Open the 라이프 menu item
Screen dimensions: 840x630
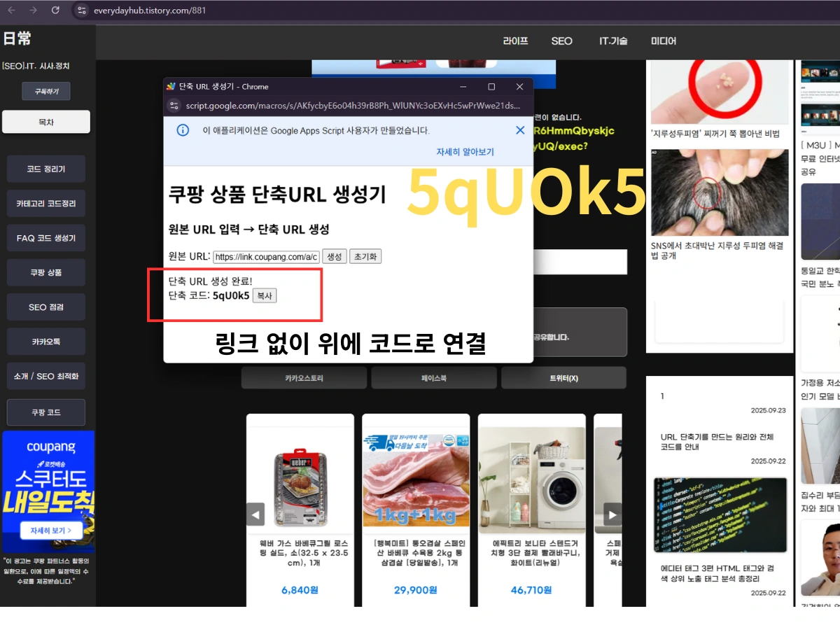tap(514, 41)
